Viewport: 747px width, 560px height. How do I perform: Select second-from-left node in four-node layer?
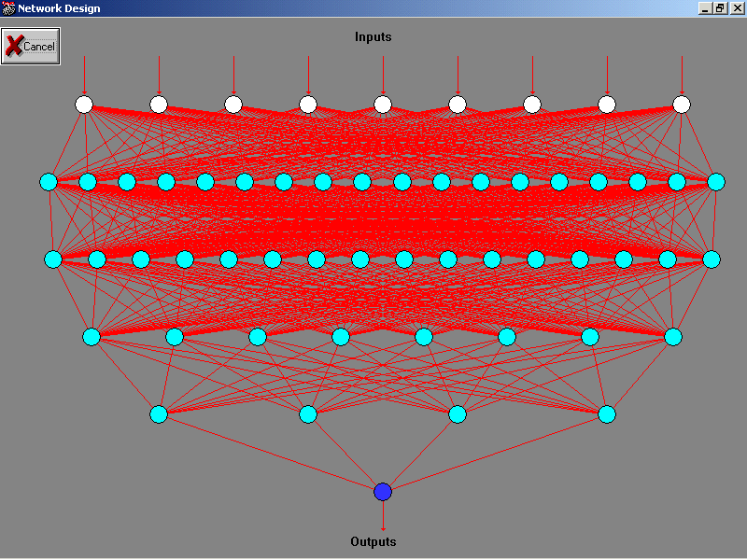(308, 414)
